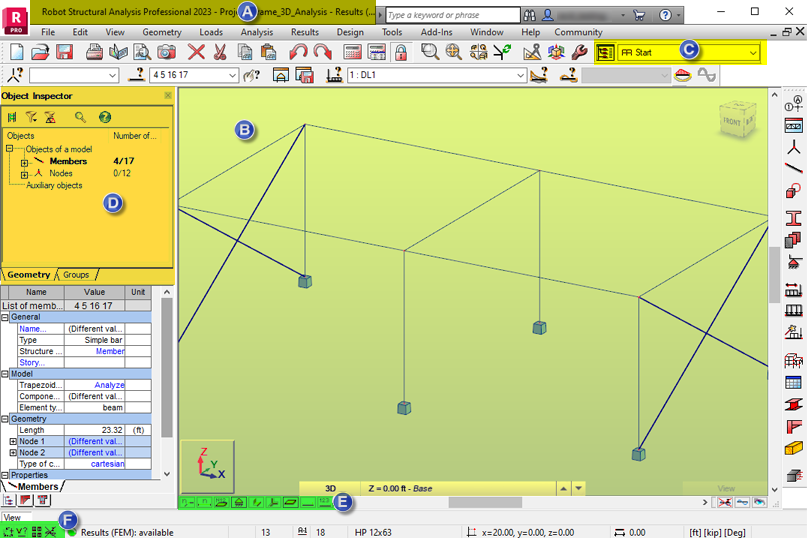Image resolution: width=807 pixels, height=538 pixels.
Task: Click the bar section I-beam icon
Action: pyautogui.click(x=793, y=218)
